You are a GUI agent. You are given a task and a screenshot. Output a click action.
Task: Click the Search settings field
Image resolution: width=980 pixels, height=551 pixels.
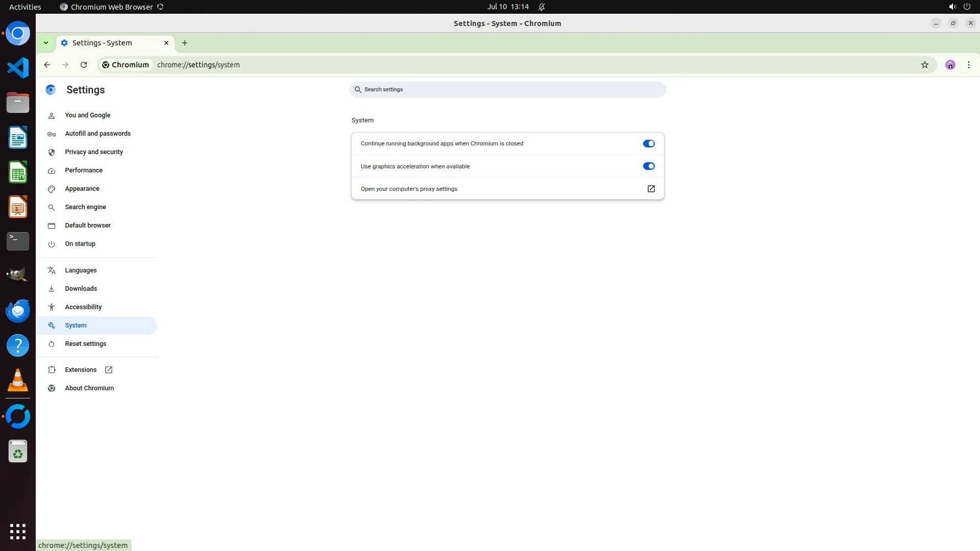(x=507, y=90)
